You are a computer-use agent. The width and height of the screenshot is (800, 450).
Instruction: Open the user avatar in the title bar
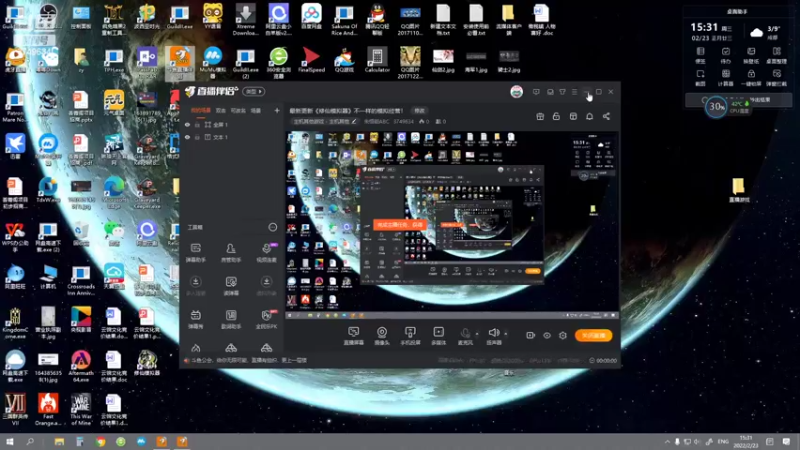click(516, 92)
